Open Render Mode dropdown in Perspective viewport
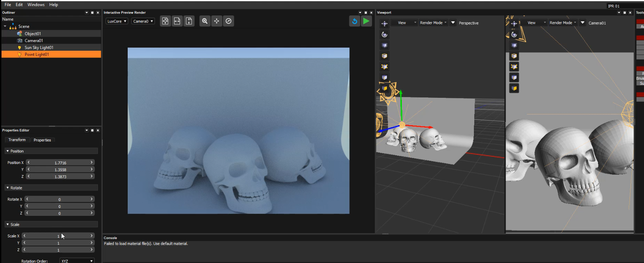Image resolution: width=644 pixels, height=263 pixels. [433, 23]
